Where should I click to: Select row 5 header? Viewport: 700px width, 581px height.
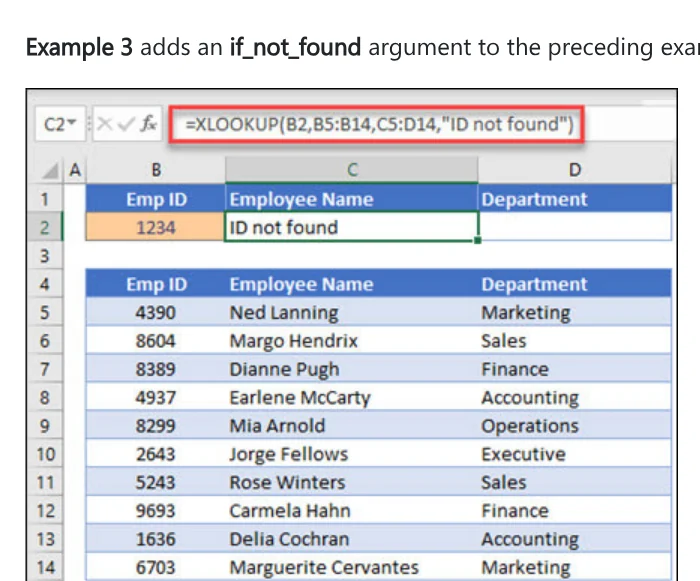(45, 312)
